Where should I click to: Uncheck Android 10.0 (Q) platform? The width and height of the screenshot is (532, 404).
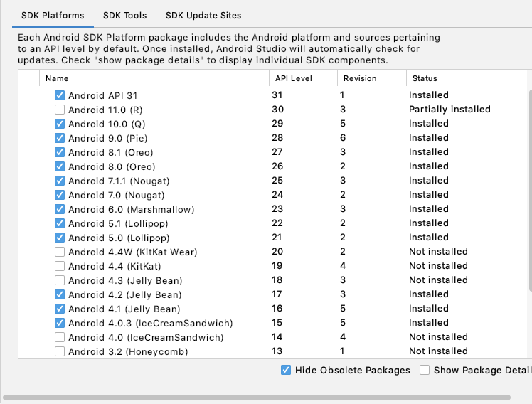point(60,124)
